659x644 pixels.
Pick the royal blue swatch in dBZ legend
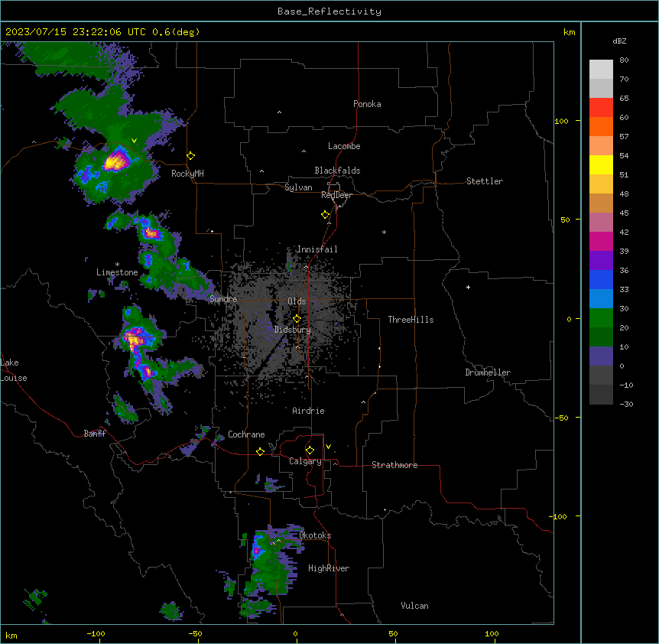click(x=601, y=279)
